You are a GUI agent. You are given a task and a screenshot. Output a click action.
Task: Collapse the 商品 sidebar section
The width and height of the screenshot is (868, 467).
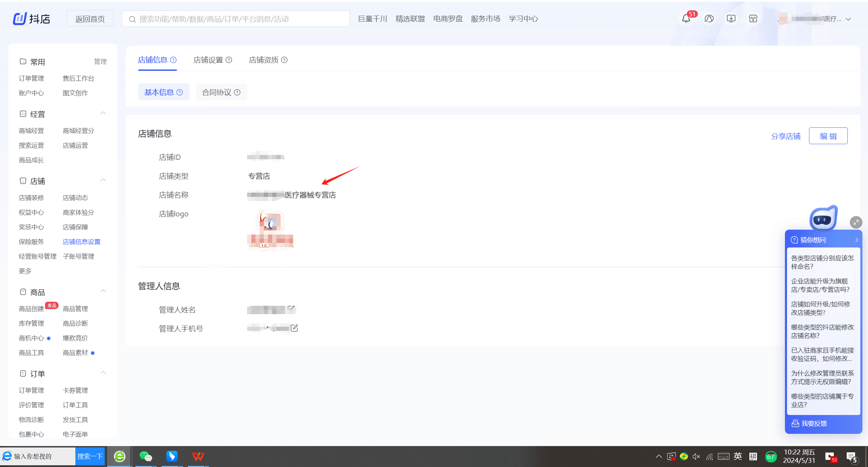(x=103, y=291)
